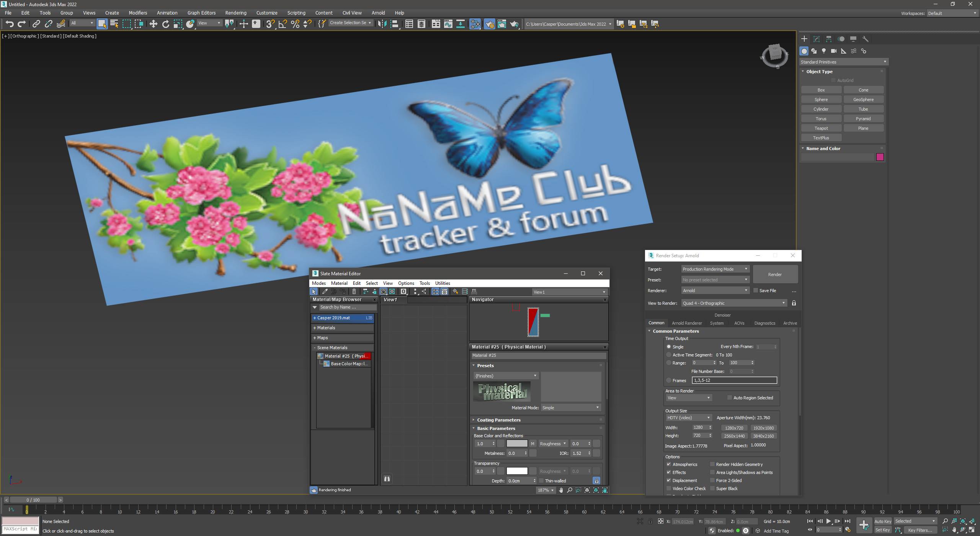The height and width of the screenshot is (536, 980).
Task: Enable Auto Region Selected checkbox
Action: (730, 398)
